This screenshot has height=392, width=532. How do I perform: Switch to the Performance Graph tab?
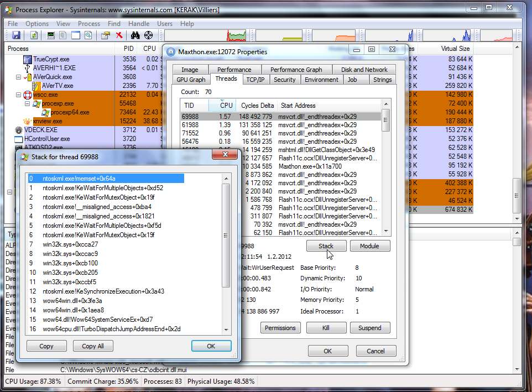pos(296,70)
